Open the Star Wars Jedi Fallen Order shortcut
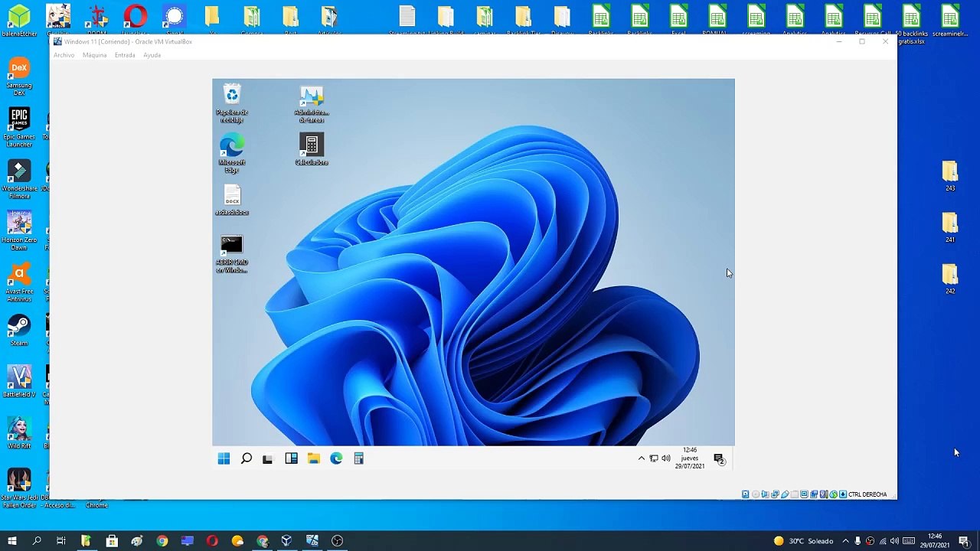This screenshot has height=551, width=980. point(19,488)
